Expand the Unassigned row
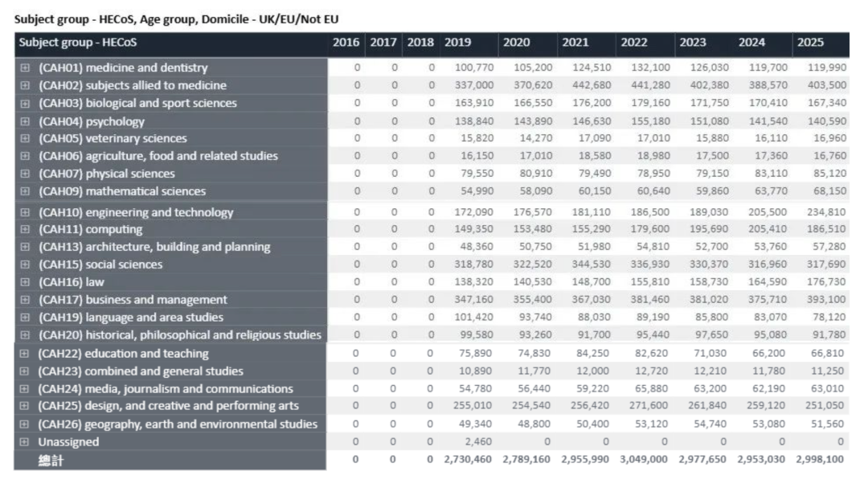Viewport: 868px width, 484px height. tap(24, 442)
